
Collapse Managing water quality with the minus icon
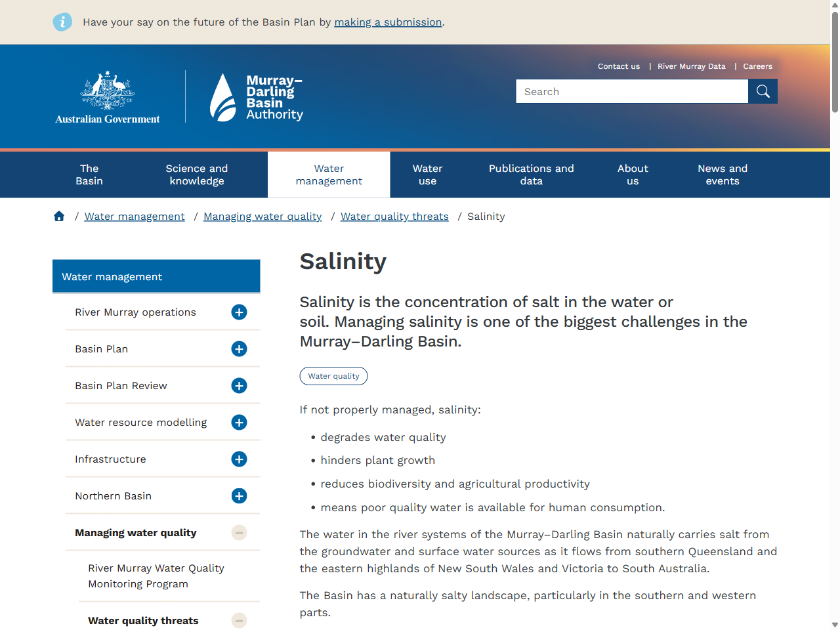coord(239,532)
